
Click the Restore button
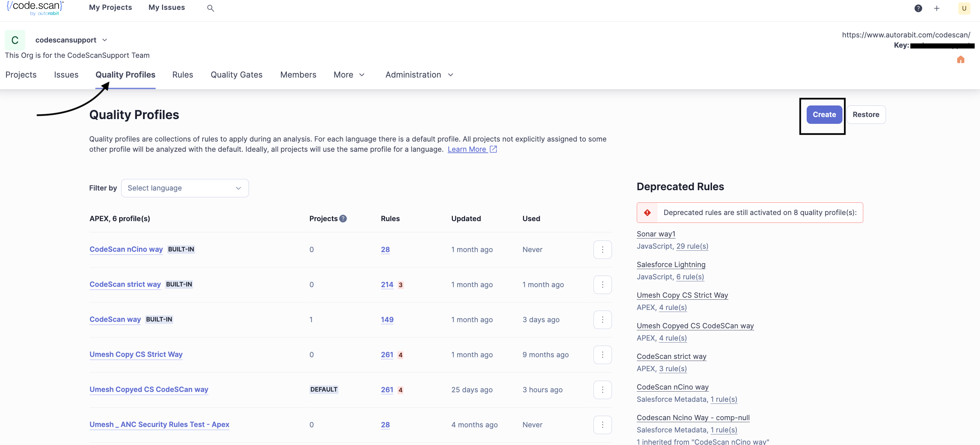866,114
